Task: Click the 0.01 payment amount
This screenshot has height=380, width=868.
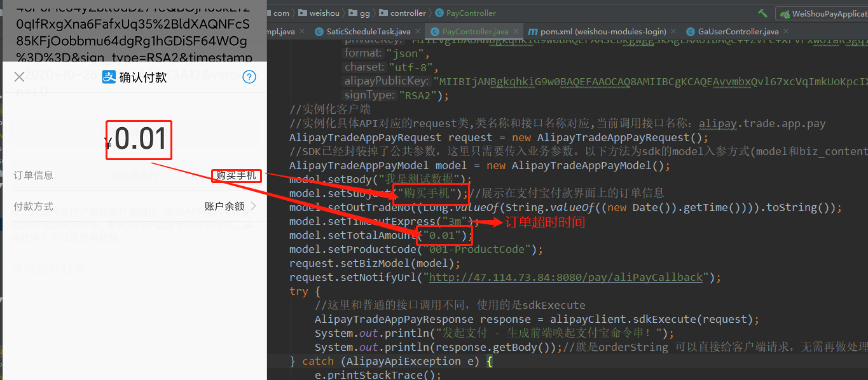Action: coord(141,139)
